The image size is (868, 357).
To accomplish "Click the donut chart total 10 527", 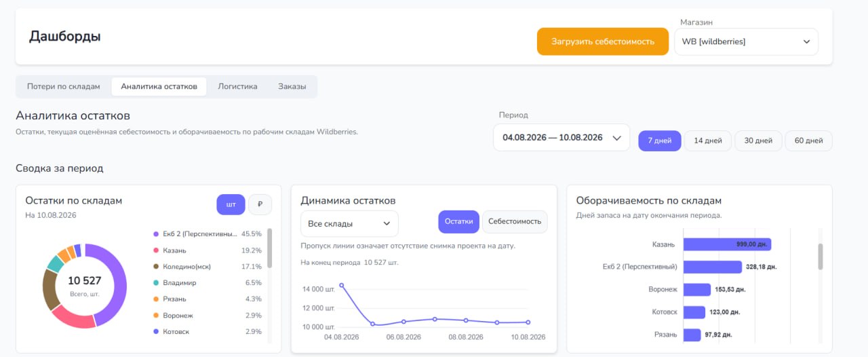I will [x=85, y=281].
